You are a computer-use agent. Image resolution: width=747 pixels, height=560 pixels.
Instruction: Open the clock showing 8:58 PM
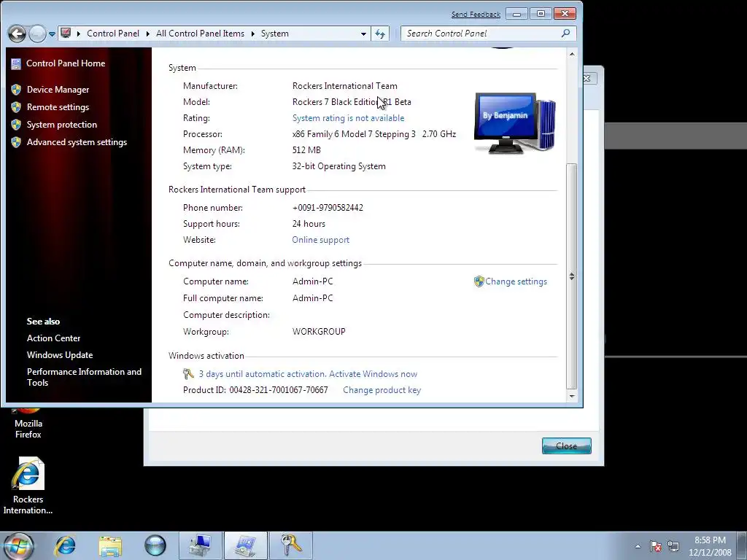pos(710,546)
